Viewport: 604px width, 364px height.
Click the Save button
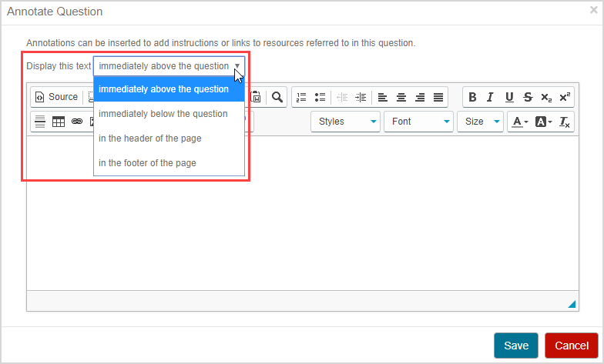515,346
